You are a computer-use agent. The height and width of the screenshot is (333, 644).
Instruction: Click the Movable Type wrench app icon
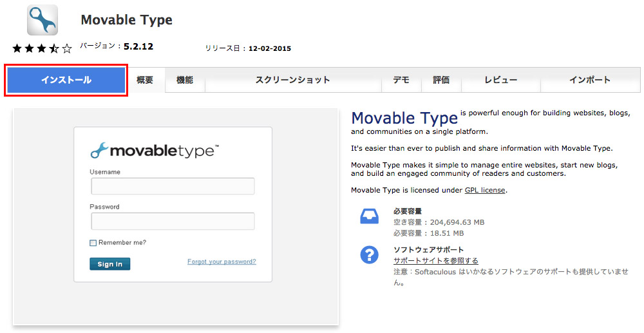coord(43,20)
